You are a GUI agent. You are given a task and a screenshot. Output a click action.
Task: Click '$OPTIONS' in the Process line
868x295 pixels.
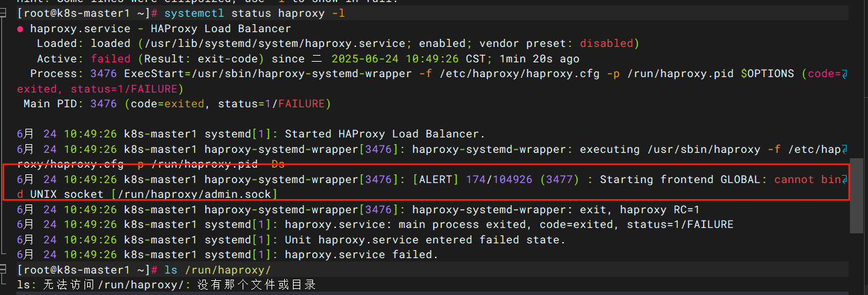767,73
